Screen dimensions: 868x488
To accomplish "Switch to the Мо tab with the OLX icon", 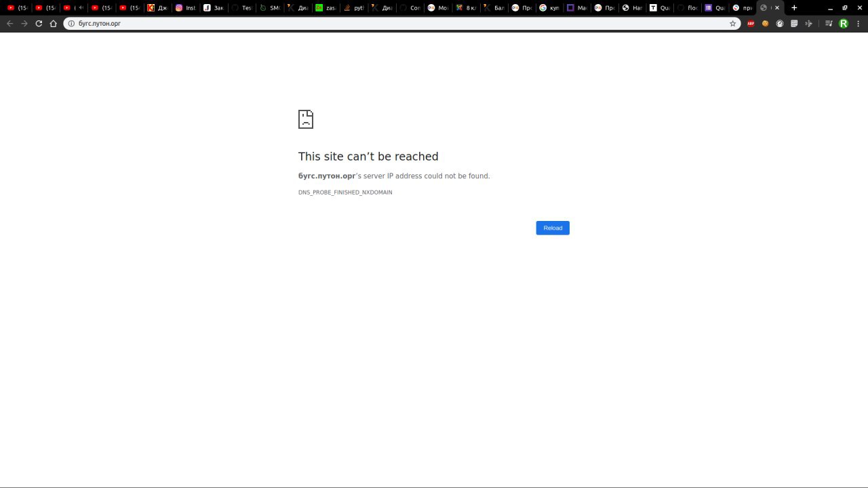I will click(x=437, y=7).
